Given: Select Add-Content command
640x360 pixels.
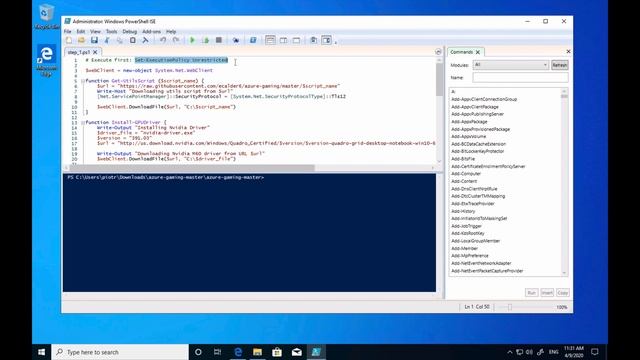Looking at the screenshot, I should click(x=464, y=181).
